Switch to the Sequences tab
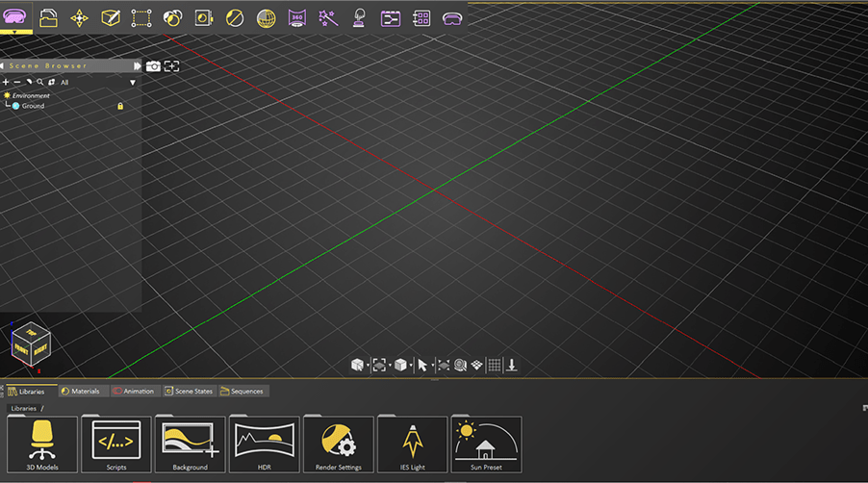The width and height of the screenshot is (868, 483). [243, 392]
